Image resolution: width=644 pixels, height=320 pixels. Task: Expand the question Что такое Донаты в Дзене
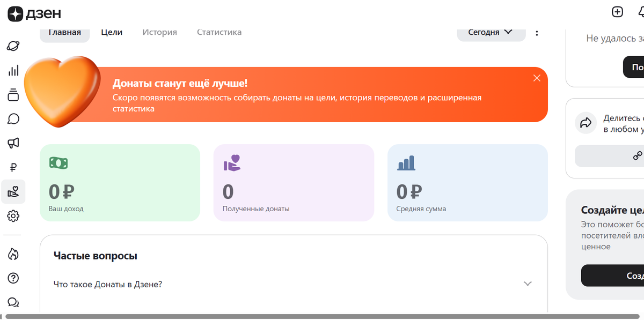528,284
